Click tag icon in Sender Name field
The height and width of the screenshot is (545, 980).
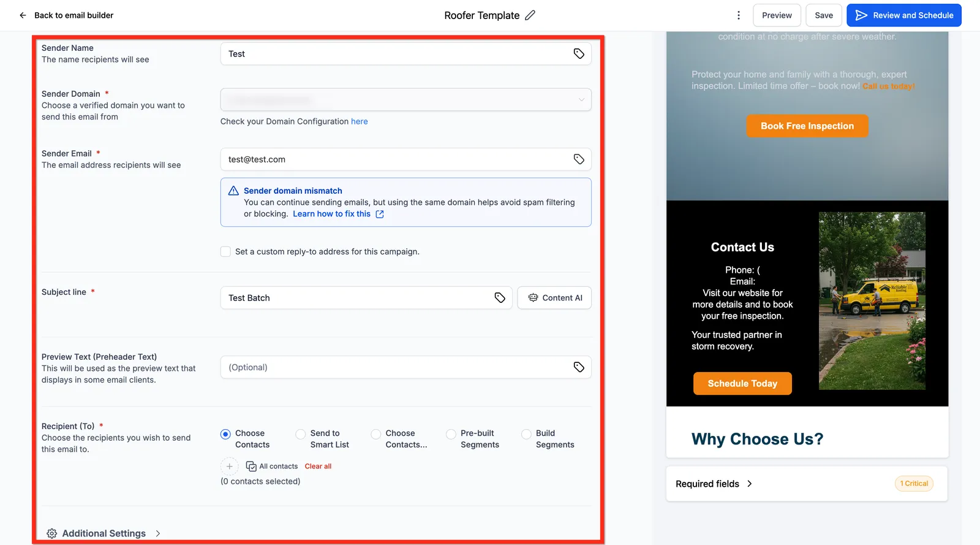tap(579, 54)
